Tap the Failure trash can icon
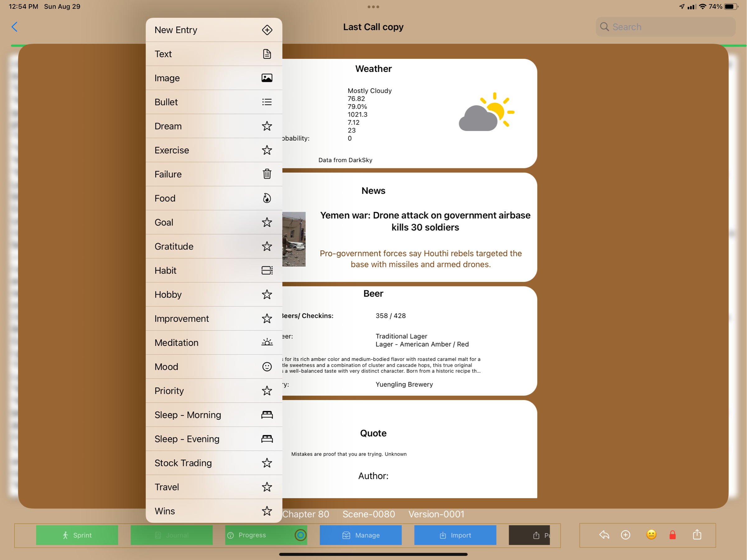The image size is (747, 560). coord(267,174)
